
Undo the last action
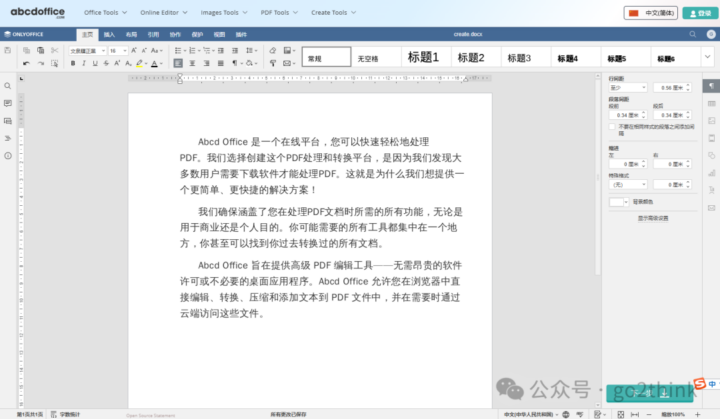coord(26,63)
